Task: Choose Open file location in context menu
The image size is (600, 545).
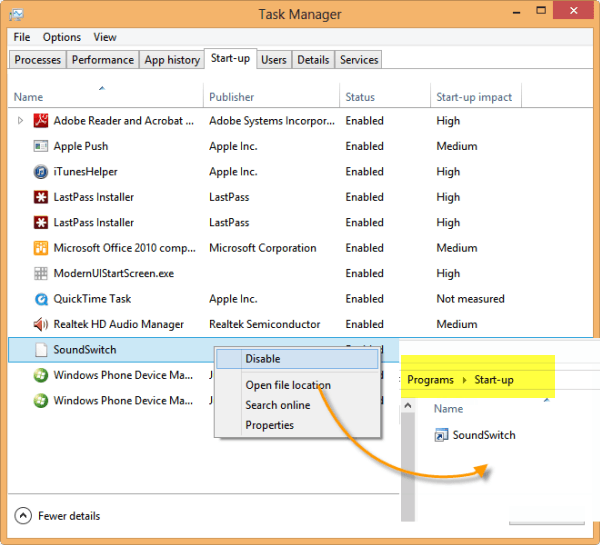Action: 288,385
